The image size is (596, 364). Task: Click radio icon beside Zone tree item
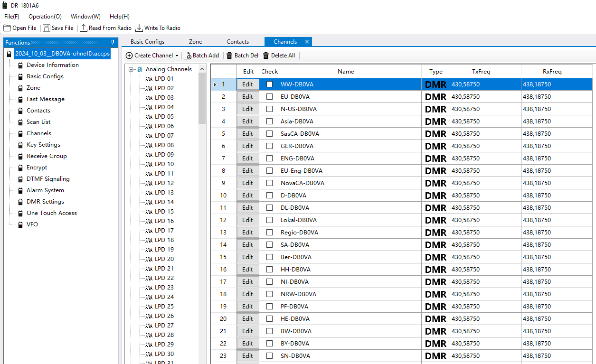[20, 88]
